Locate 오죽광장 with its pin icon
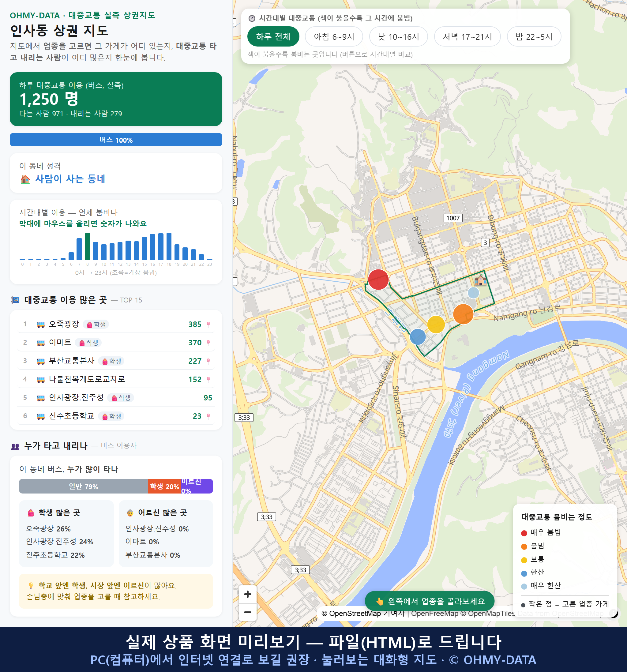The width and height of the screenshot is (627, 672). 208,325
